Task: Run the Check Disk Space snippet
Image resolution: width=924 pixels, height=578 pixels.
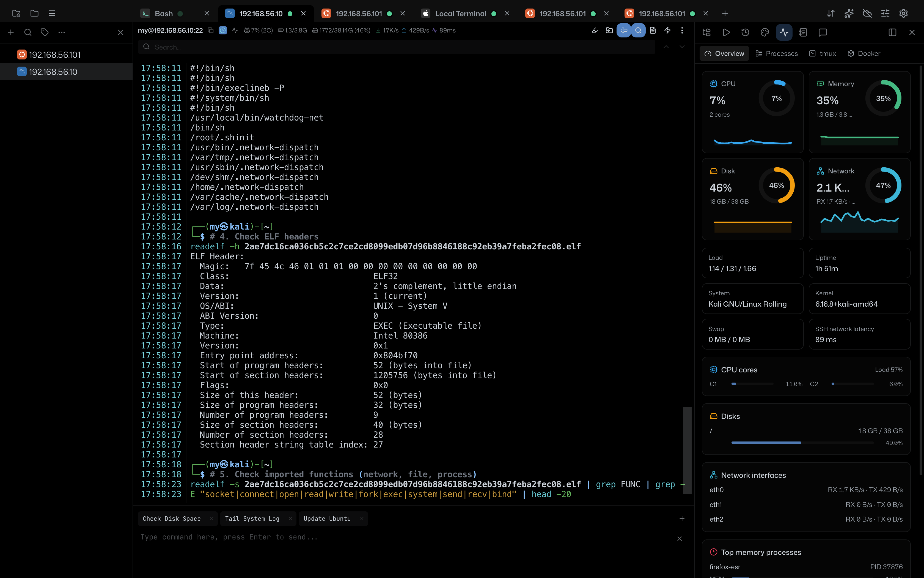Action: (x=171, y=519)
